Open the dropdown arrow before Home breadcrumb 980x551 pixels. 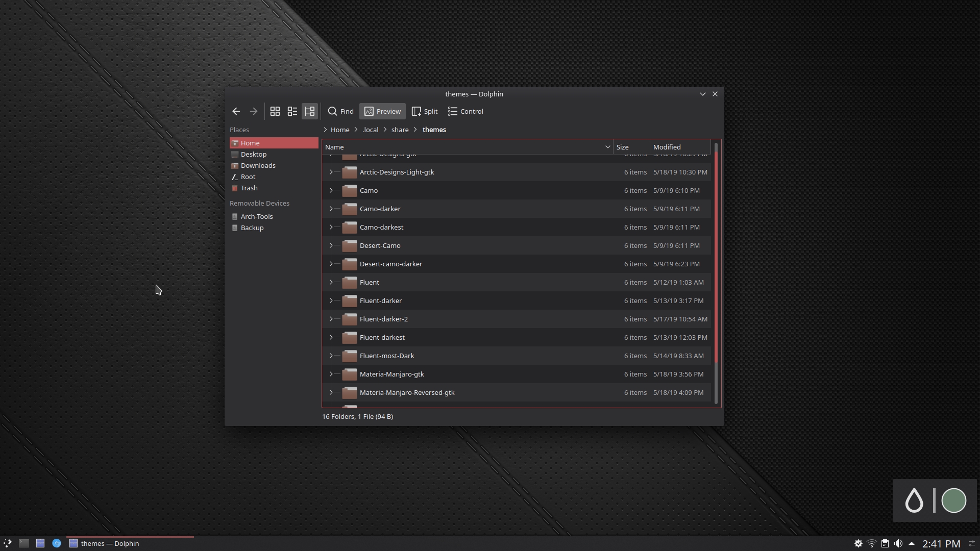pyautogui.click(x=325, y=130)
